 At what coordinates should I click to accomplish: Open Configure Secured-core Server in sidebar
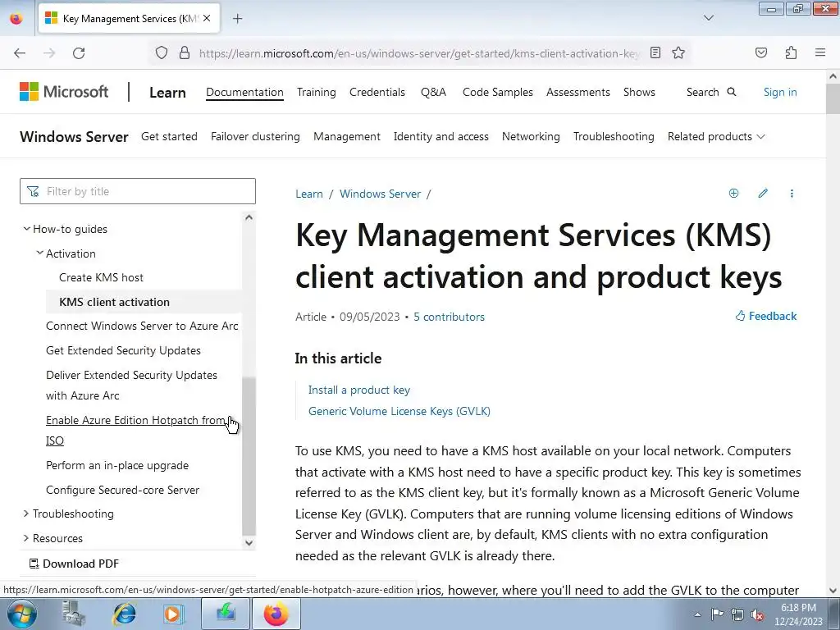[123, 490]
